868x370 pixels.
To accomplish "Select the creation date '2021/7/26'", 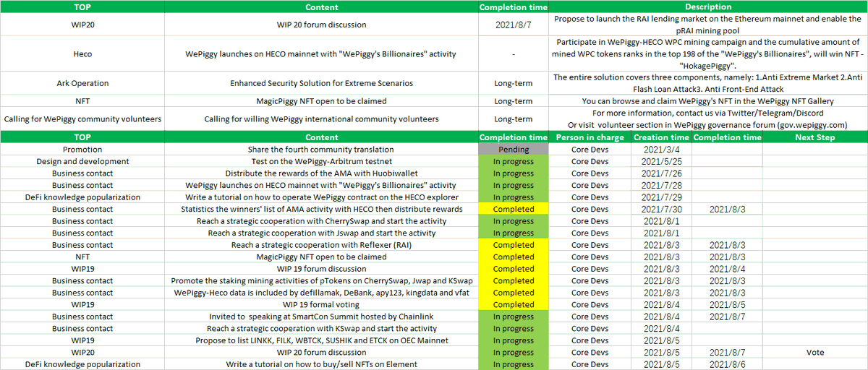I will [x=660, y=173].
